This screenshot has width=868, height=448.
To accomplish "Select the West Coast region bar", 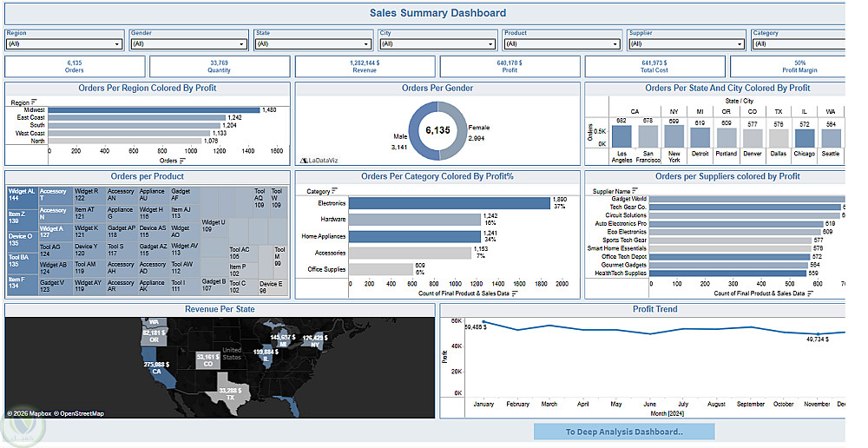I will click(x=129, y=134).
